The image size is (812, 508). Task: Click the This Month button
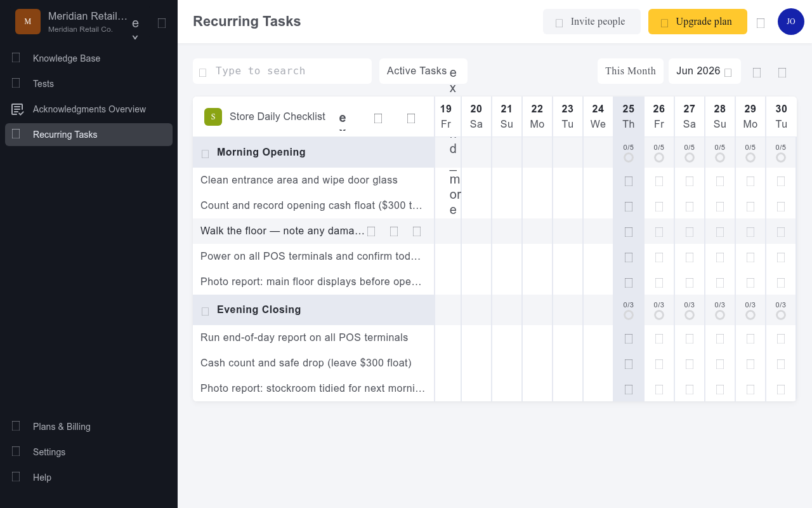point(631,71)
